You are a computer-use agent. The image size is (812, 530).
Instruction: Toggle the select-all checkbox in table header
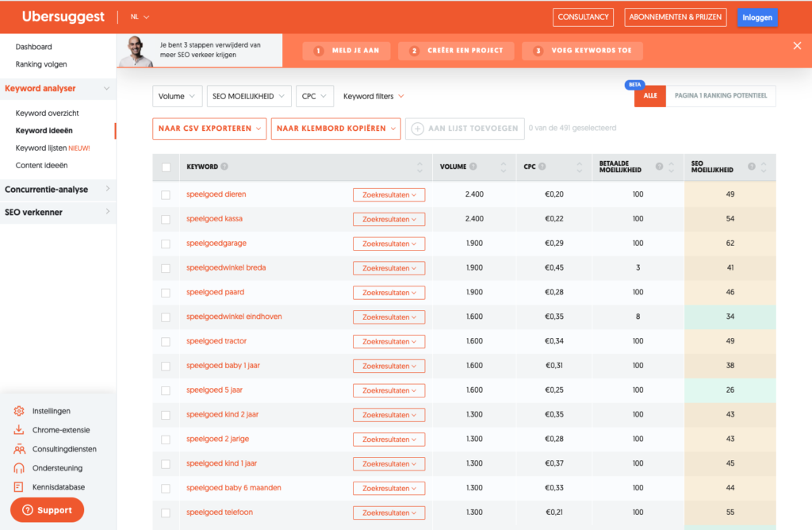(x=166, y=167)
